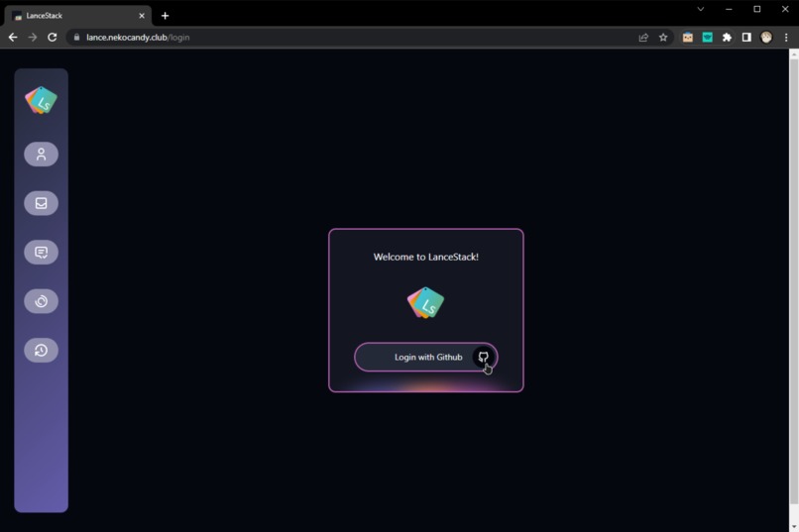Open Chrome three-dot menu
Screen dimensions: 799x532
click(x=786, y=38)
